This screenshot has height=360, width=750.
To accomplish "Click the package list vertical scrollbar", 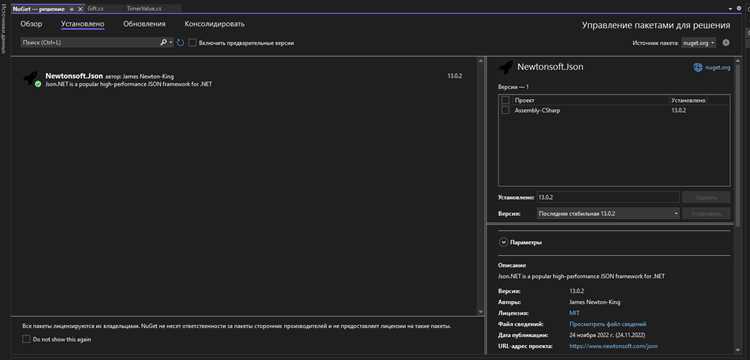I will (481, 185).
